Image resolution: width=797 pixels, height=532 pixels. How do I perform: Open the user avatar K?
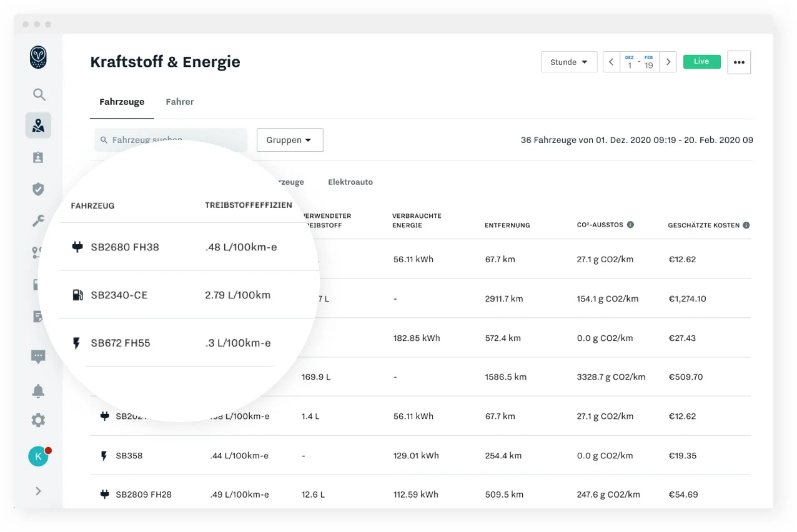coord(38,456)
